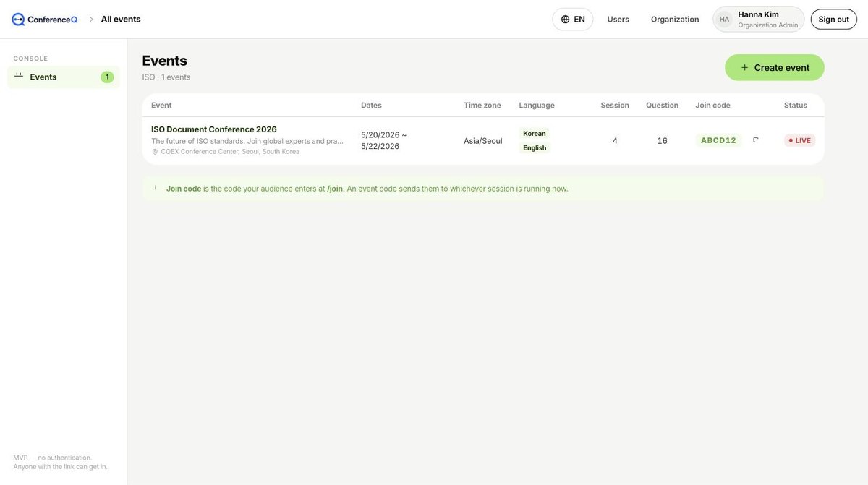Image resolution: width=868 pixels, height=485 pixels.
Task: Select Events in the console sidebar
Action: coord(64,77)
